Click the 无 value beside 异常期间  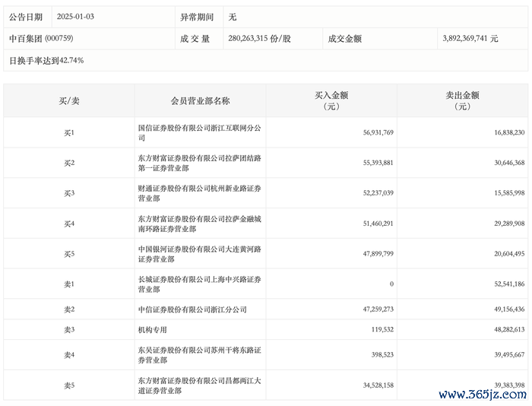[233, 17]
